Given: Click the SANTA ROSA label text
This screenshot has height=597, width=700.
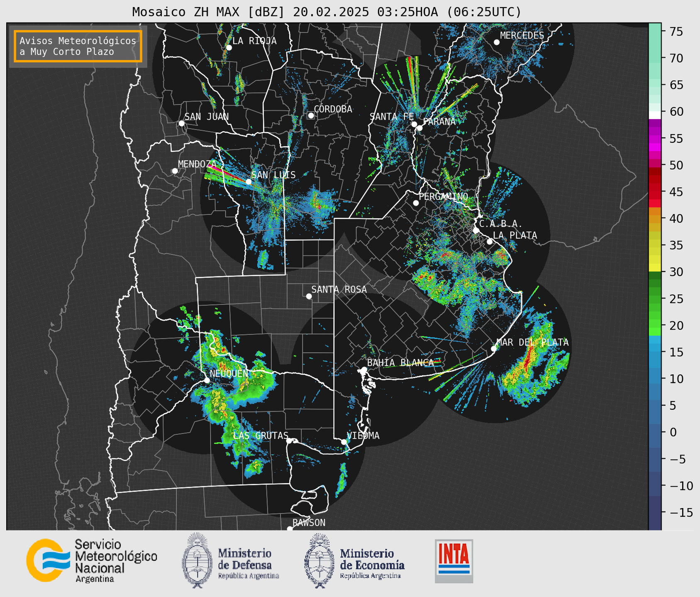Looking at the screenshot, I should tap(339, 289).
